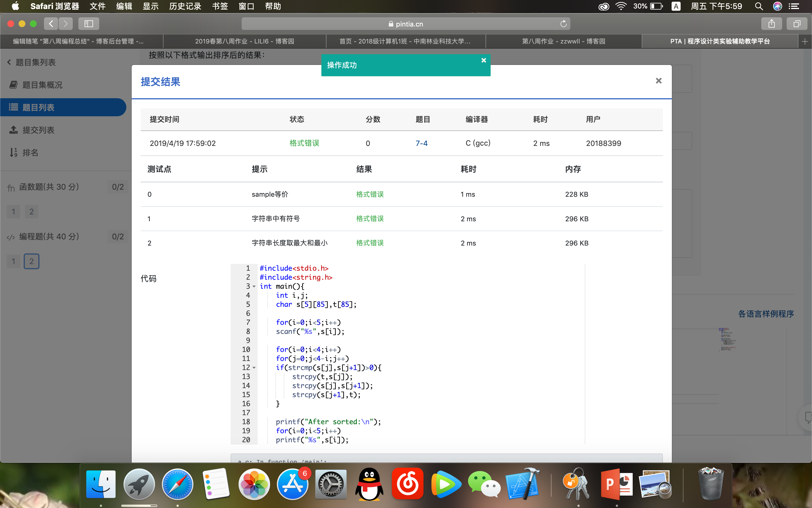Screen dimensions: 812x508
Task: Open System Preferences gear in dock
Action: coord(331,484)
